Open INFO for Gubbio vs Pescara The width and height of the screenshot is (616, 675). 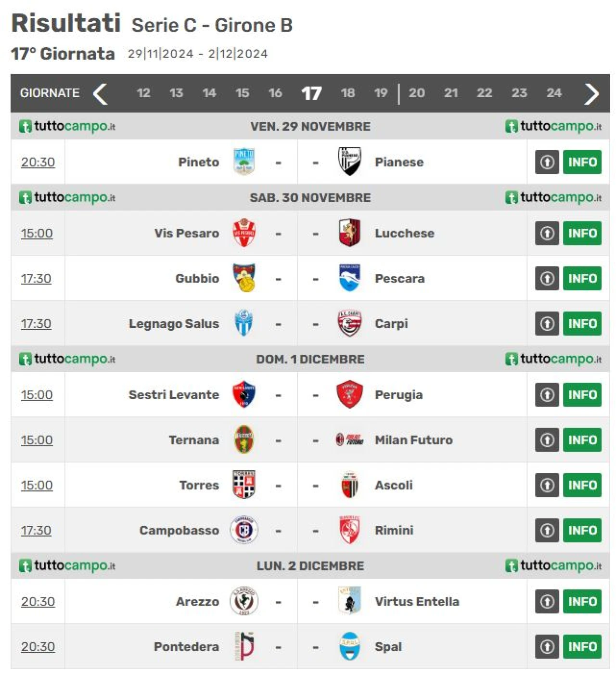point(582,278)
